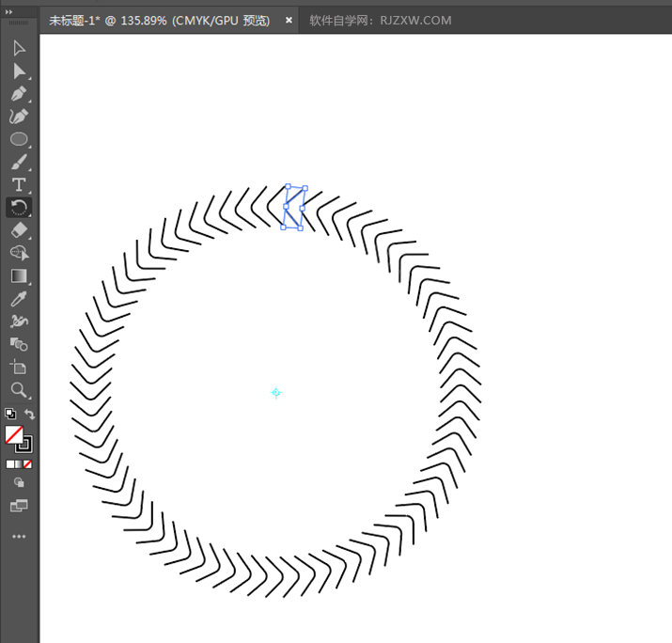Viewport: 672px width, 643px height.
Task: Swap fill and stroke colors
Action: (x=29, y=414)
